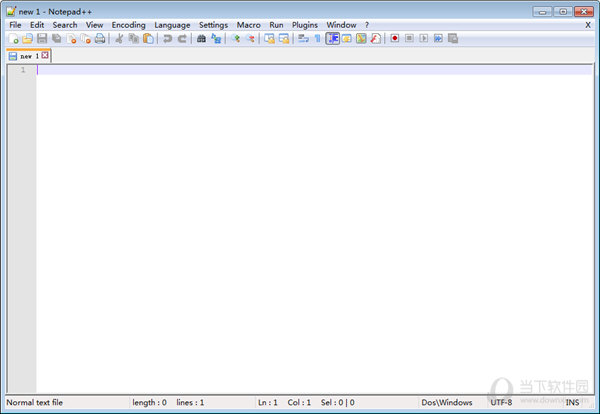The width and height of the screenshot is (600, 414).
Task: Open the Plugins menu
Action: pos(304,24)
